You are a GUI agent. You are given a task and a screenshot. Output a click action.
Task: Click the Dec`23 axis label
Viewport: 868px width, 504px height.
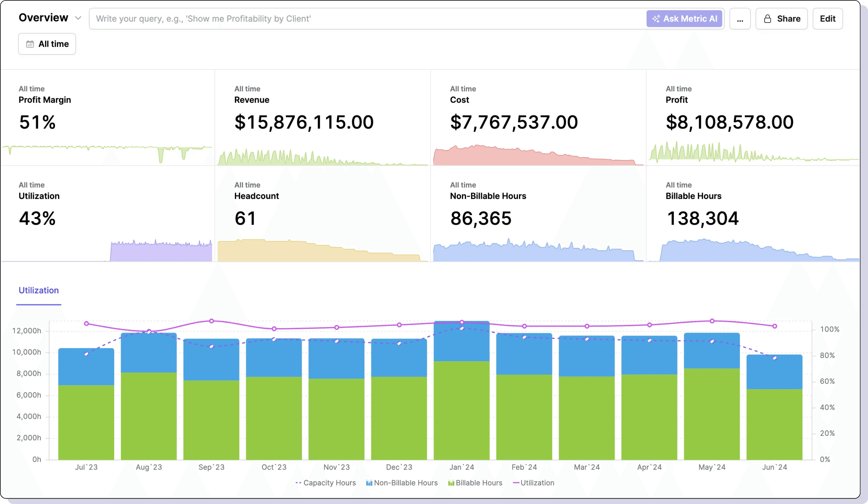399,467
